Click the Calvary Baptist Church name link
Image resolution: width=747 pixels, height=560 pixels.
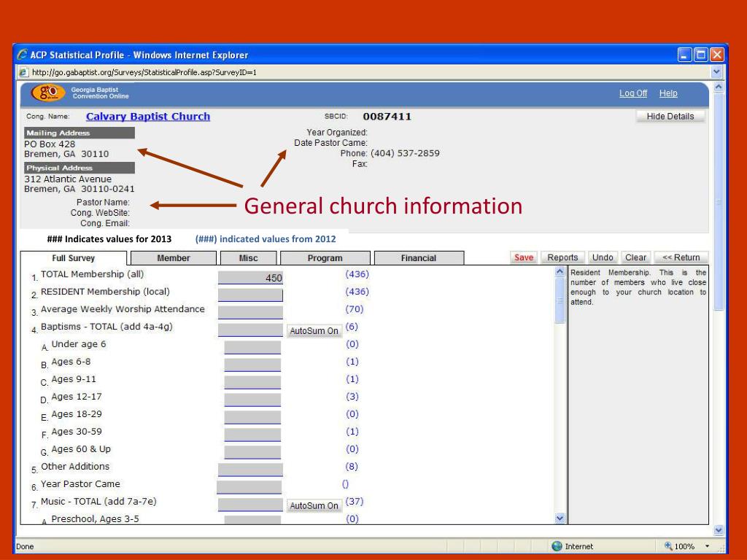(x=148, y=117)
